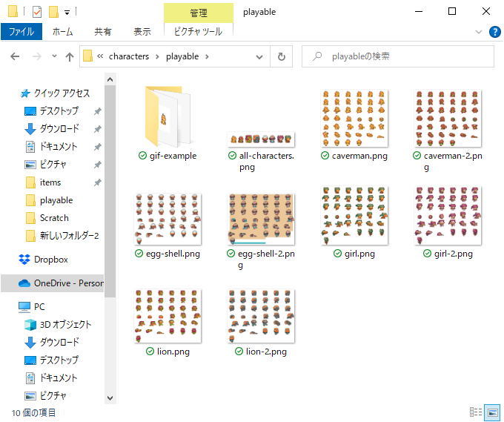Switch to large thumbnails view in status bar
The height and width of the screenshot is (422, 504).
(493, 412)
